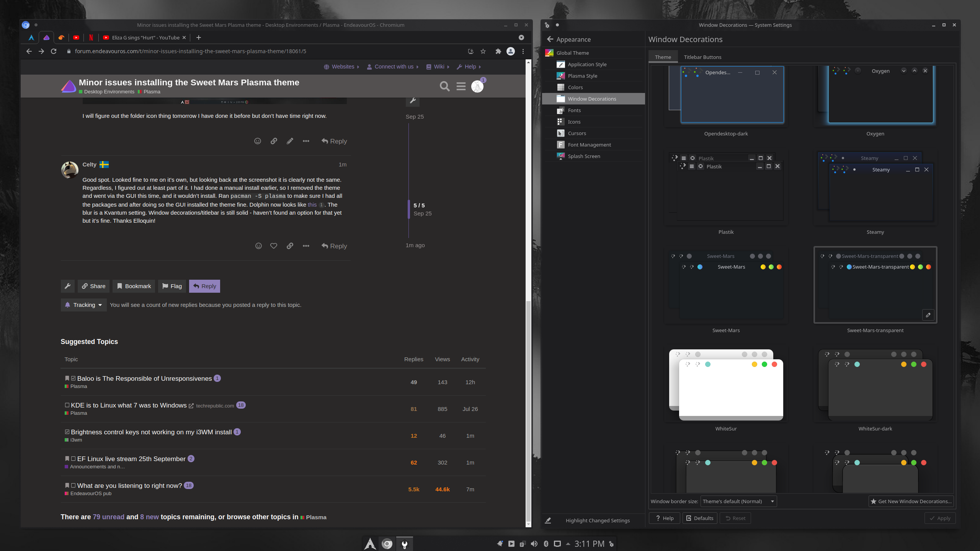Click the topic timeline position 5 / 5
Image resolution: width=980 pixels, height=551 pixels.
point(419,205)
